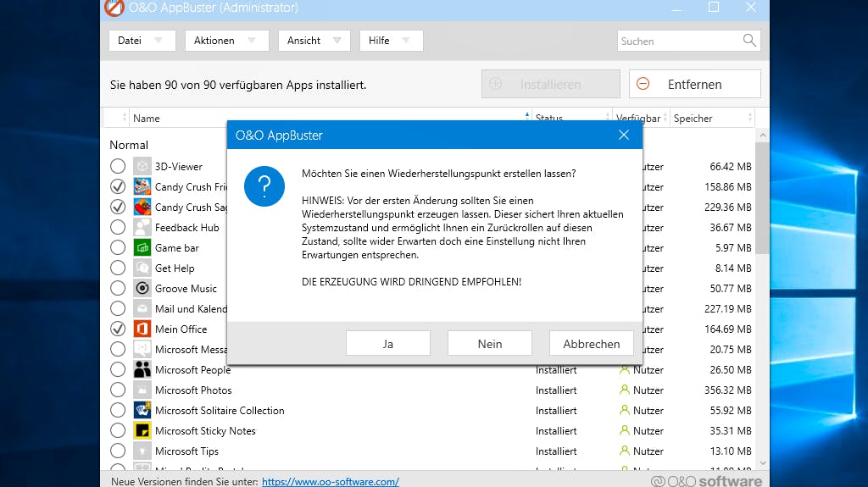The image size is (868, 487).
Task: Uncheck Candy Crush Friends checkbox
Action: click(x=117, y=186)
